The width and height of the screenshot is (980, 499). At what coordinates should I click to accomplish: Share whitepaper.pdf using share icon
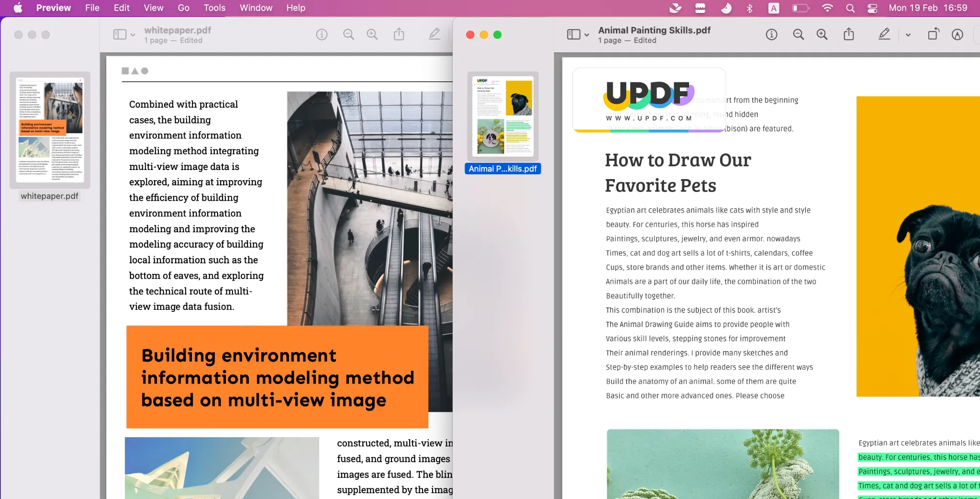[399, 34]
